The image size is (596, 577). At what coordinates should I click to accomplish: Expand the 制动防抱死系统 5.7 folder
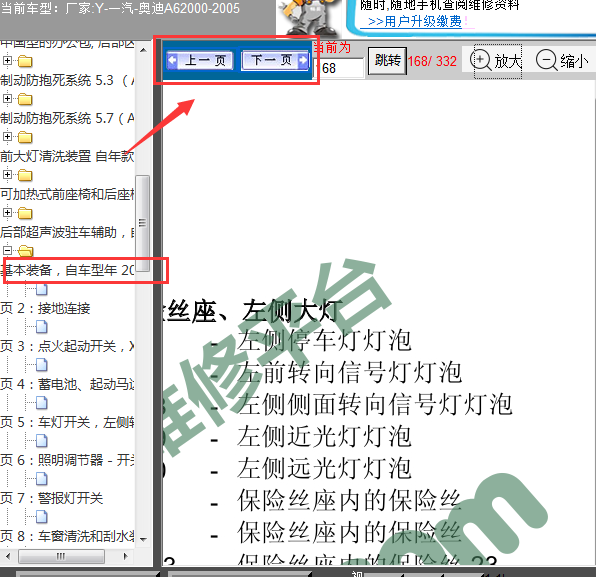(7, 98)
